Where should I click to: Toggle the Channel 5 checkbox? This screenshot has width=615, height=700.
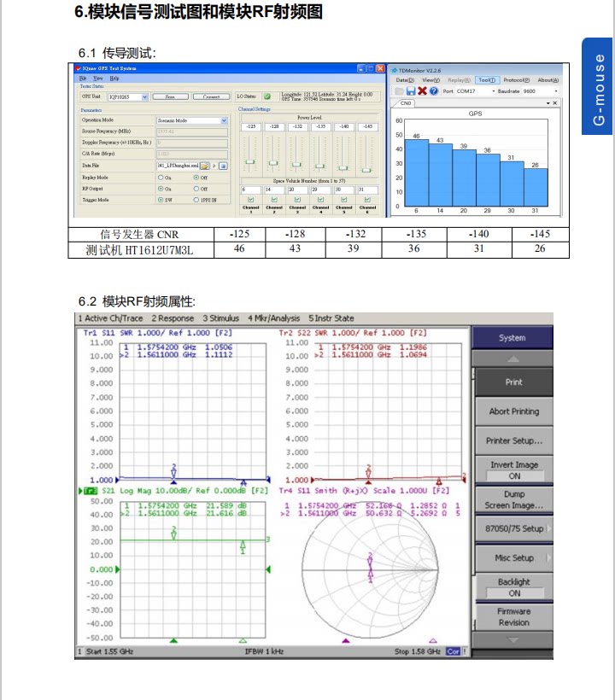[x=344, y=200]
